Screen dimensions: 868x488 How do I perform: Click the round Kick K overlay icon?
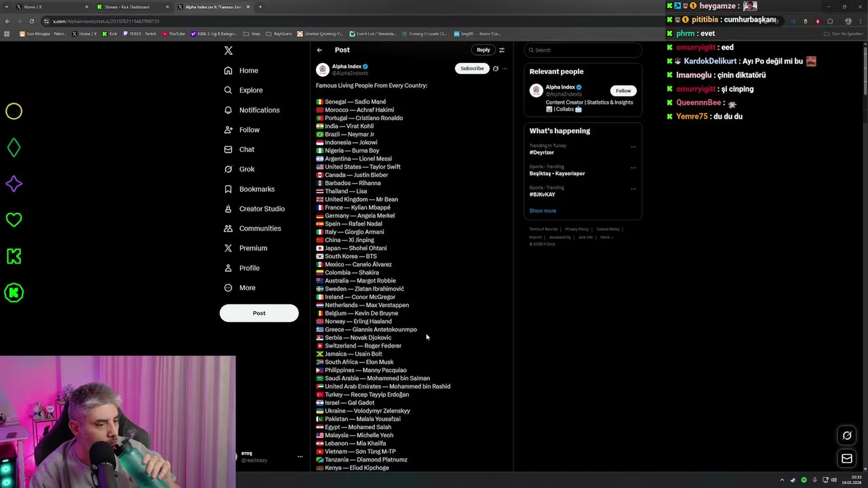[14, 293]
